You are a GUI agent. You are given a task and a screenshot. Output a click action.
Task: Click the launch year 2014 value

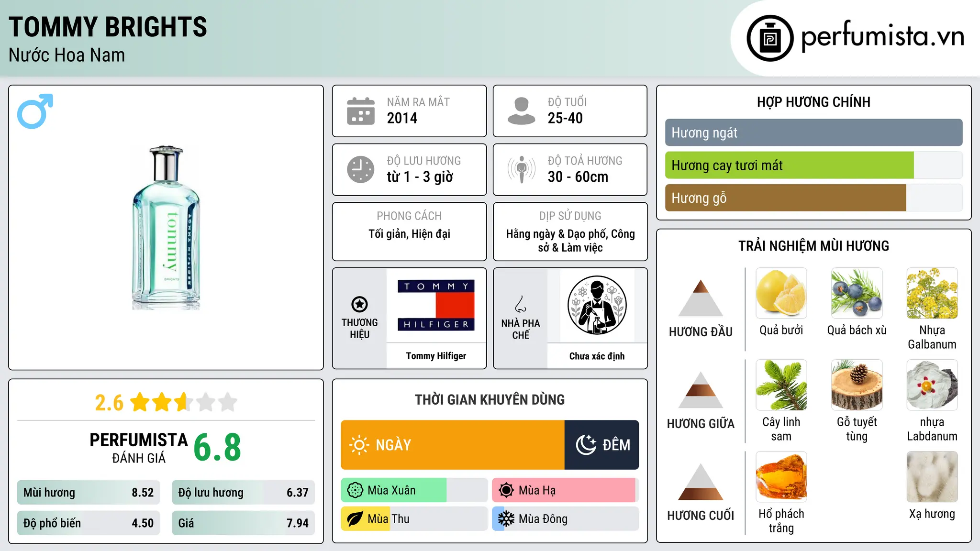click(x=402, y=118)
